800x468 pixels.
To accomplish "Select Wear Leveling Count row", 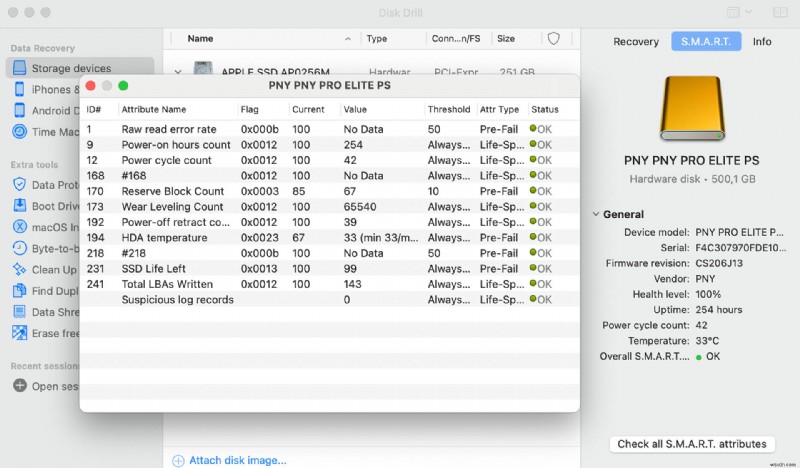I will [x=330, y=207].
